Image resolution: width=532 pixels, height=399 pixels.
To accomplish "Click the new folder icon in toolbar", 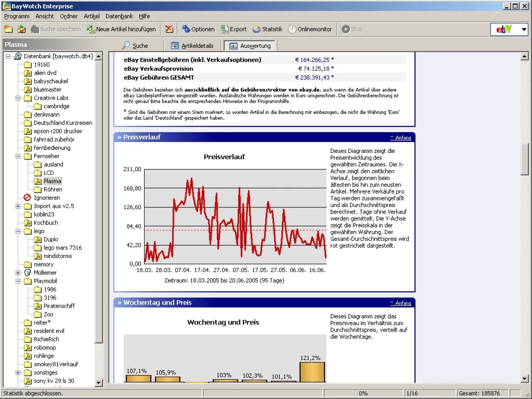I will (8, 29).
